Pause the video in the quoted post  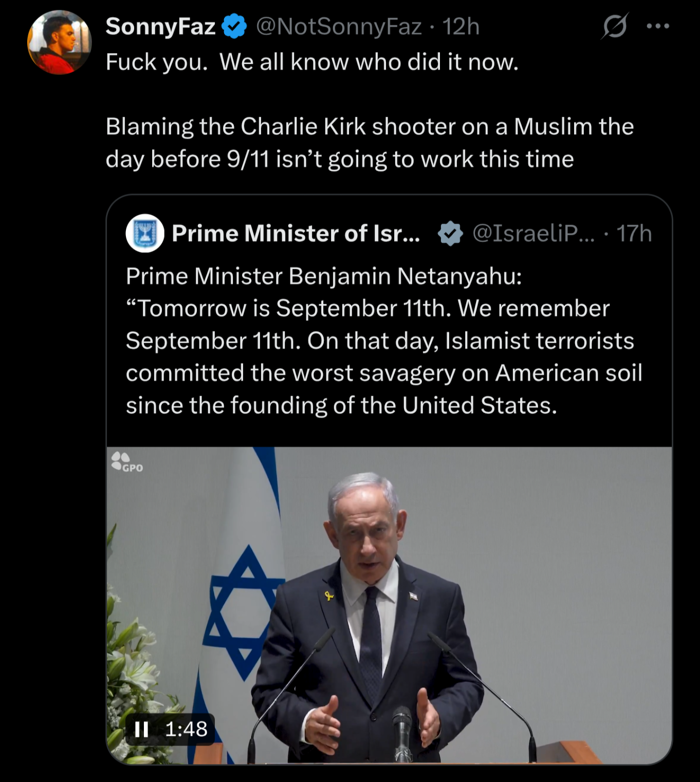coord(141,729)
